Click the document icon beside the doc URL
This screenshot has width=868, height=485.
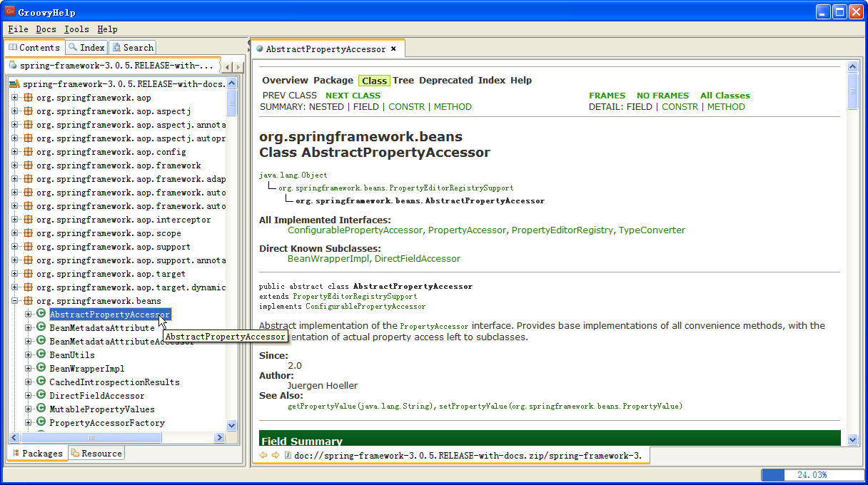(288, 455)
